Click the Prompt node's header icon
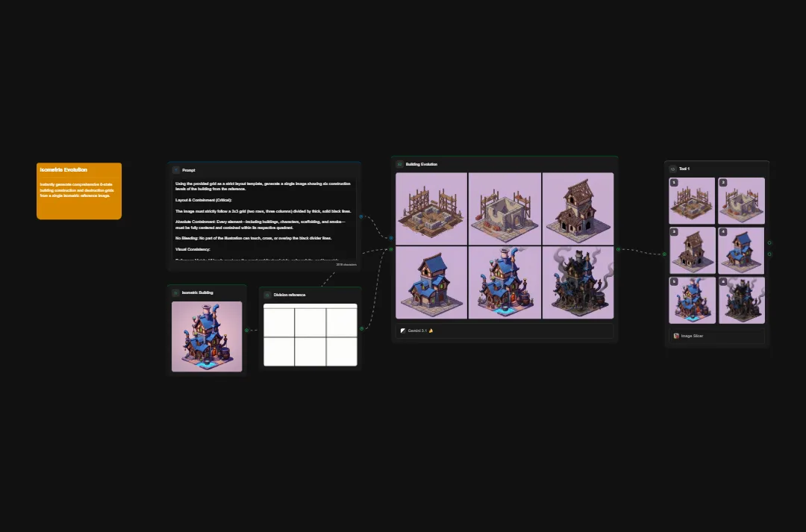This screenshot has height=532, width=806. point(177,170)
